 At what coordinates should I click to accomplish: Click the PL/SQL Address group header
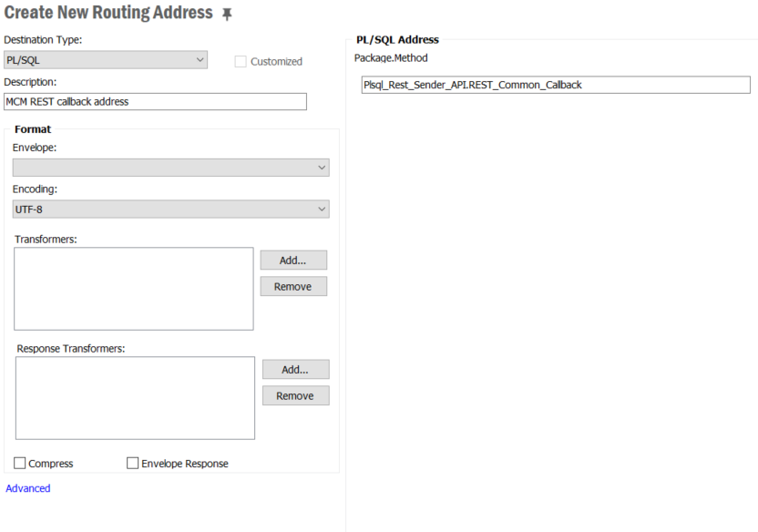(397, 39)
